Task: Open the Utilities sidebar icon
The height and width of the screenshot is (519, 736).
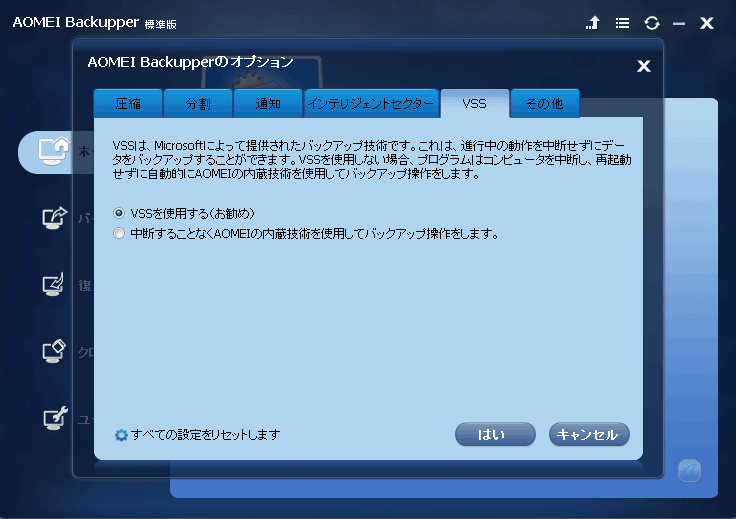Action: tap(55, 418)
